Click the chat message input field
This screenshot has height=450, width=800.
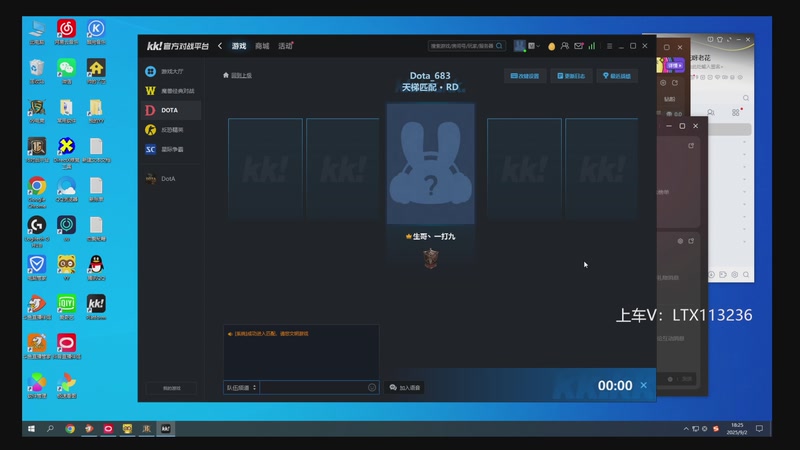[314, 388]
